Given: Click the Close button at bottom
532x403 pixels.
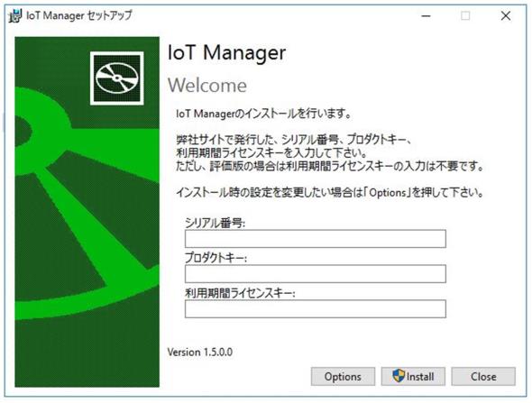Looking at the screenshot, I should (483, 377).
